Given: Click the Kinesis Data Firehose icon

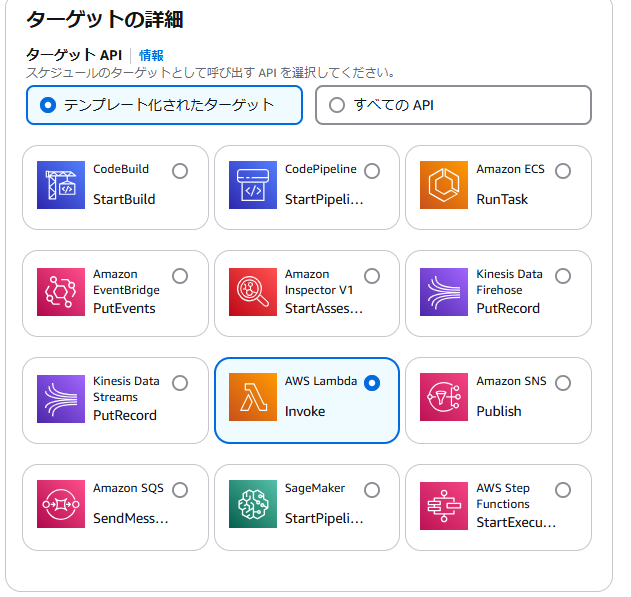Looking at the screenshot, I should point(444,292).
